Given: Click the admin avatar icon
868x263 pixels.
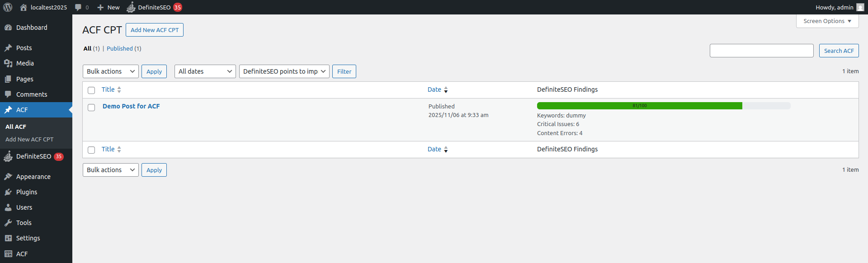Looking at the screenshot, I should point(860,7).
